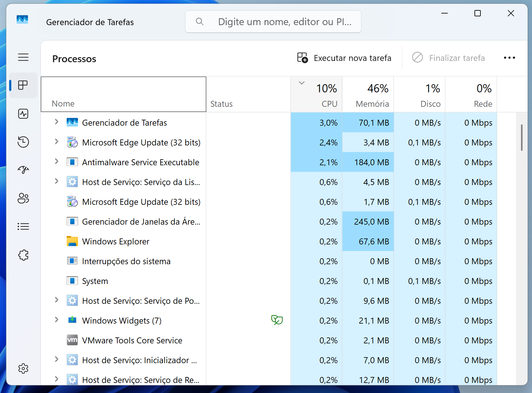532x393 pixels.
Task: Open Task Manager settings gear
Action: (x=23, y=368)
